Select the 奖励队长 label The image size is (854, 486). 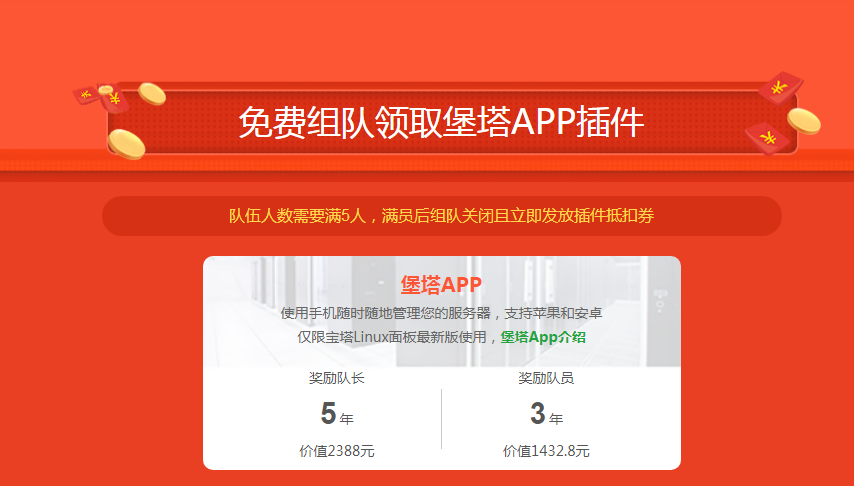[336, 379]
